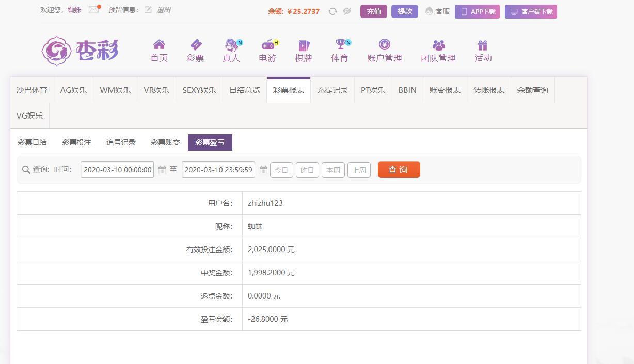Open 彩票账变 sub-tab
The height and width of the screenshot is (364, 634).
click(x=165, y=142)
